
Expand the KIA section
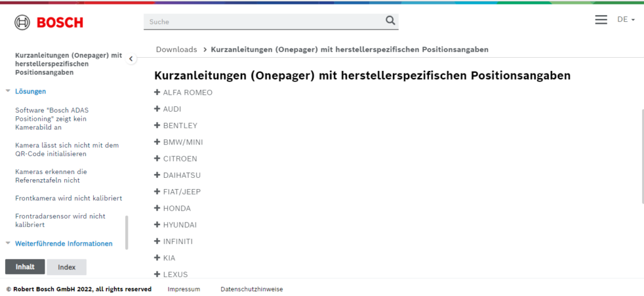[x=165, y=258]
